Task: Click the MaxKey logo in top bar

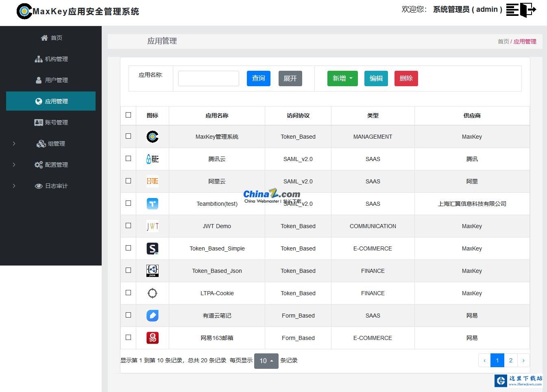Action: pos(23,11)
